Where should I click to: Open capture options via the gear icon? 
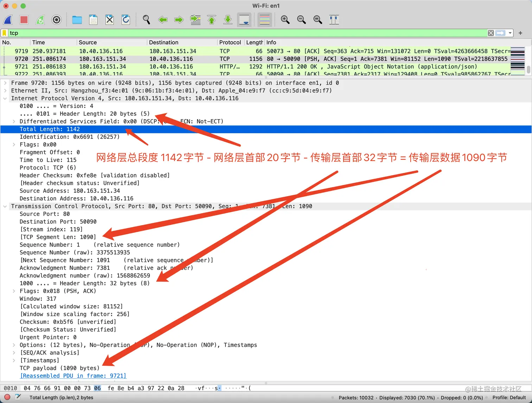tap(57, 20)
